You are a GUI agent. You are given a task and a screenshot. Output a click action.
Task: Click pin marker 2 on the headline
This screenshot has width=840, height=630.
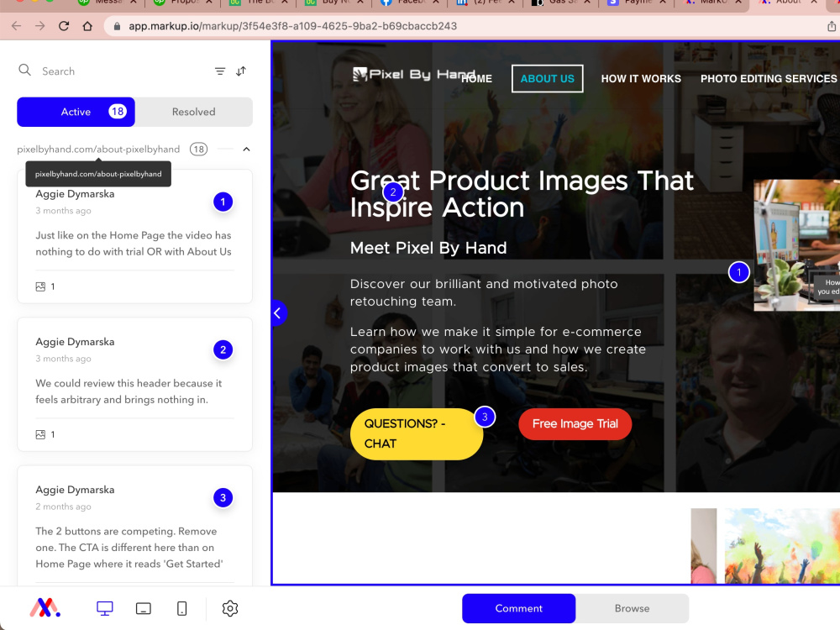tap(393, 192)
